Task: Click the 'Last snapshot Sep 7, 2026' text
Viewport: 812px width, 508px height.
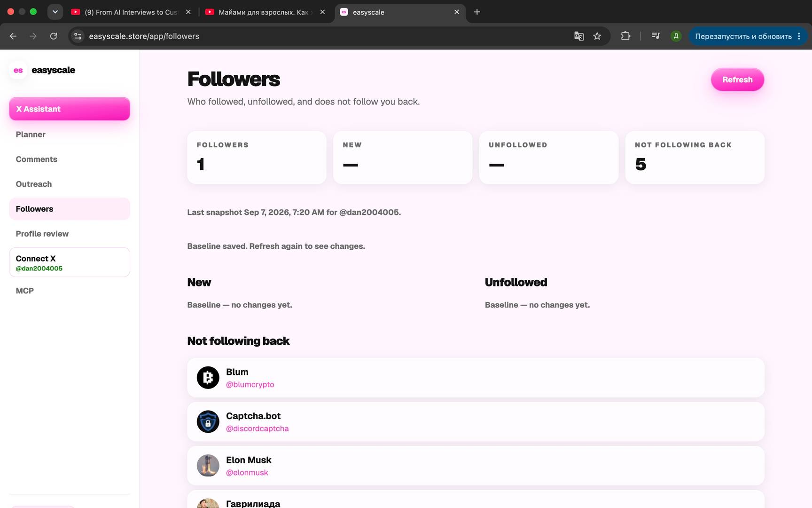Action: [x=294, y=213]
